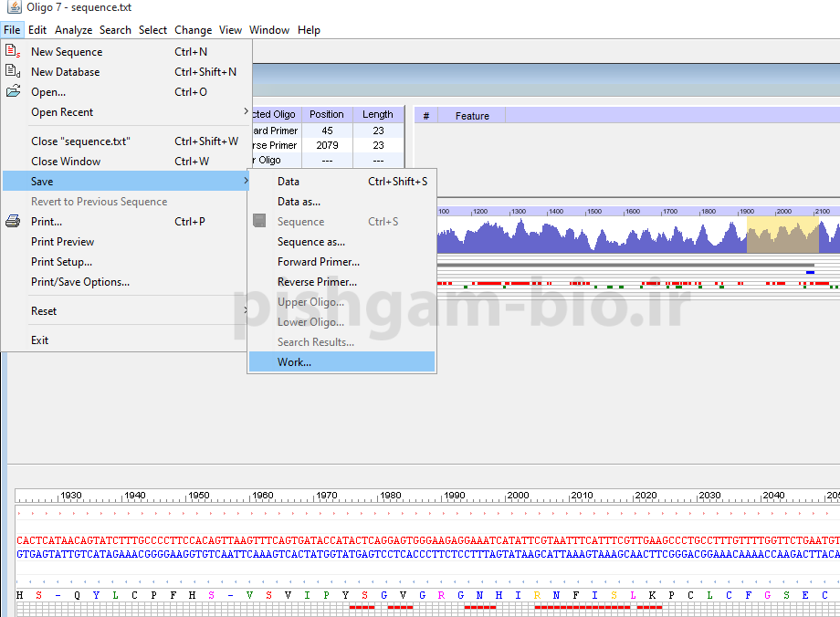Screen dimensions: 840x617
Task: Click the New Sequence icon in File menu
Action: pyautogui.click(x=13, y=52)
